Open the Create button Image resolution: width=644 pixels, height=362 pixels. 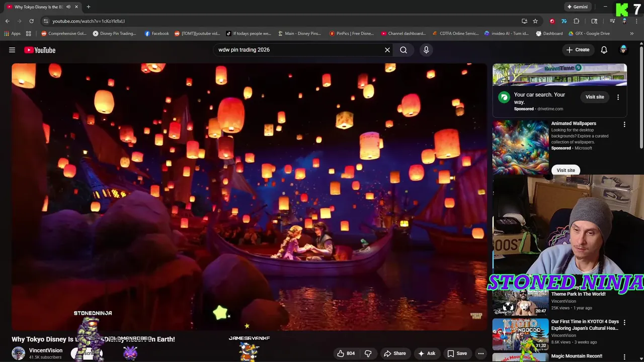[x=578, y=50]
